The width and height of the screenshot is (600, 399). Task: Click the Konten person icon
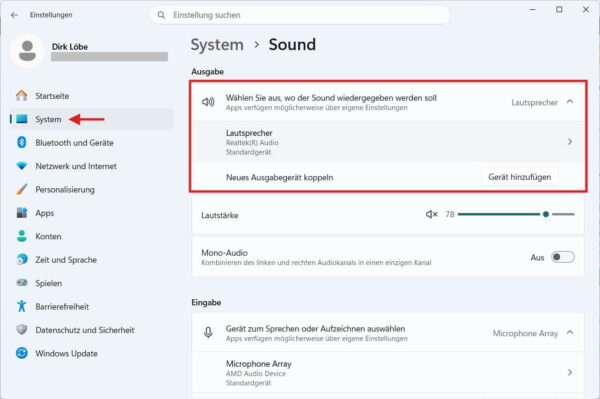22,236
